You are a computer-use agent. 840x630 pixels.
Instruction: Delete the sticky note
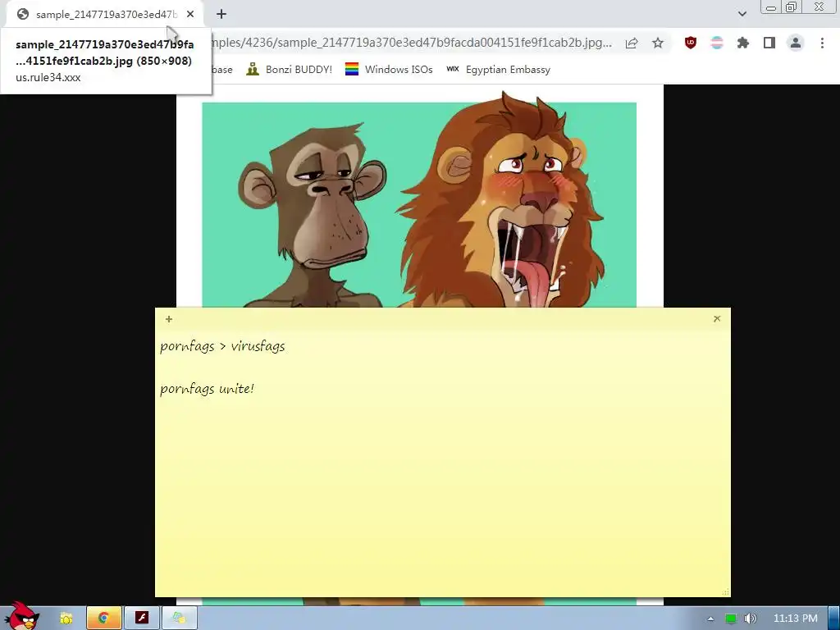pyautogui.click(x=717, y=319)
